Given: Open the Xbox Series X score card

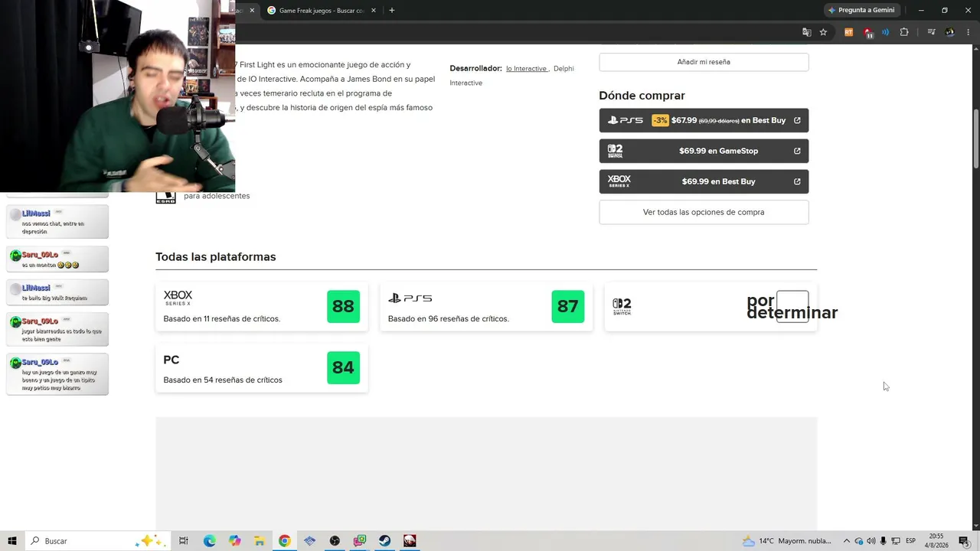Looking at the screenshot, I should (x=262, y=307).
